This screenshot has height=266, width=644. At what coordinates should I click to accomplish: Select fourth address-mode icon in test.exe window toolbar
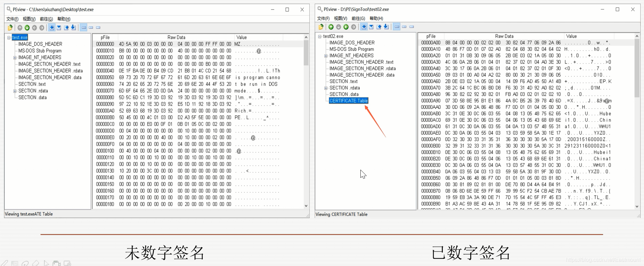(x=73, y=28)
